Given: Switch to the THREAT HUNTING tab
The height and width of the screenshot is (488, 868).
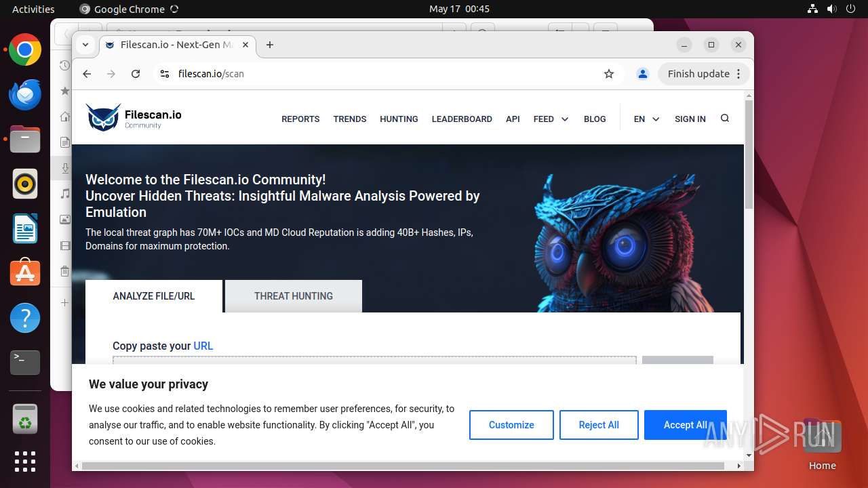Looking at the screenshot, I should pyautogui.click(x=294, y=296).
